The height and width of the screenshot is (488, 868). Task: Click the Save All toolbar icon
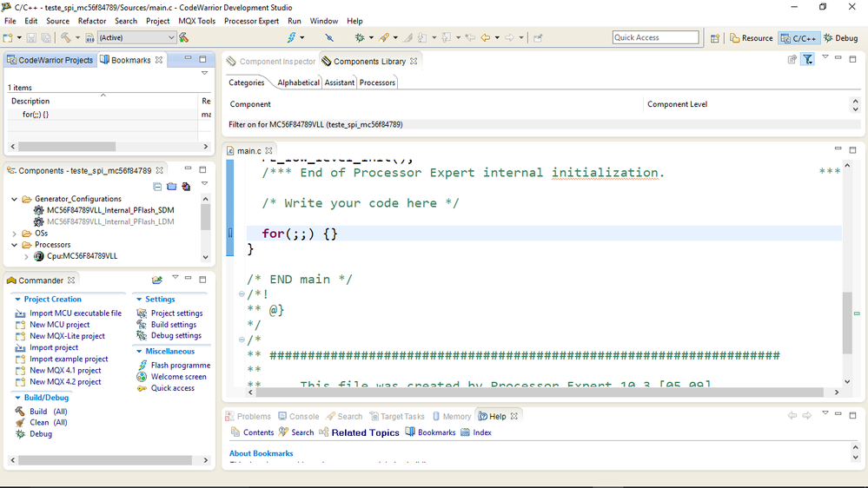pyautogui.click(x=47, y=37)
